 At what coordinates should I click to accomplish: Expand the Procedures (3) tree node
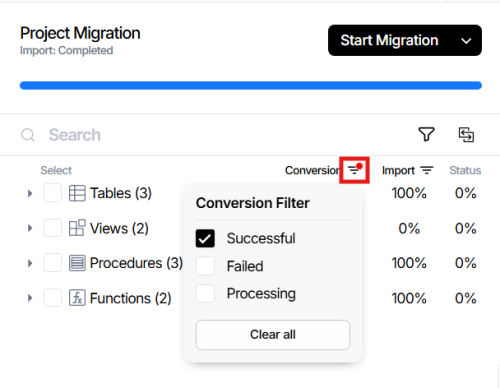pos(30,263)
